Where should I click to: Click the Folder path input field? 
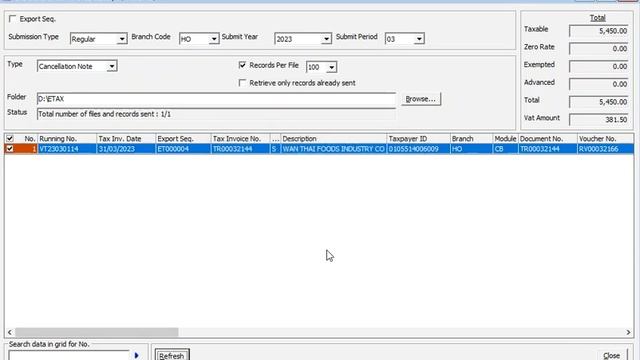click(x=216, y=99)
